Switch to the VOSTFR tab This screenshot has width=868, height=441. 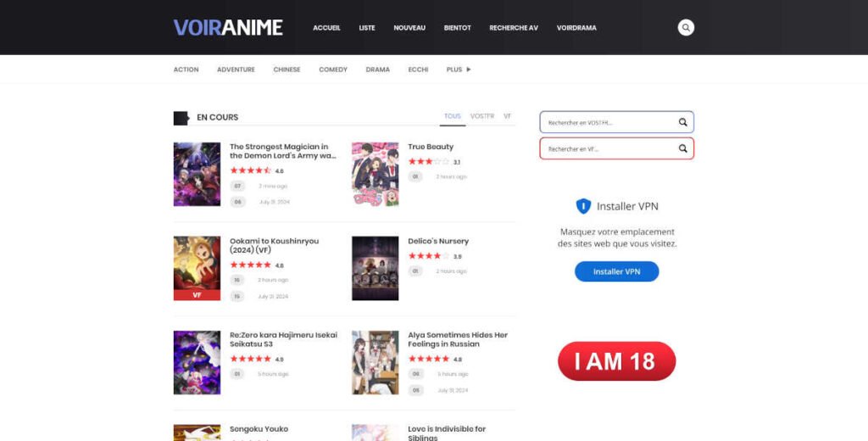pos(482,116)
